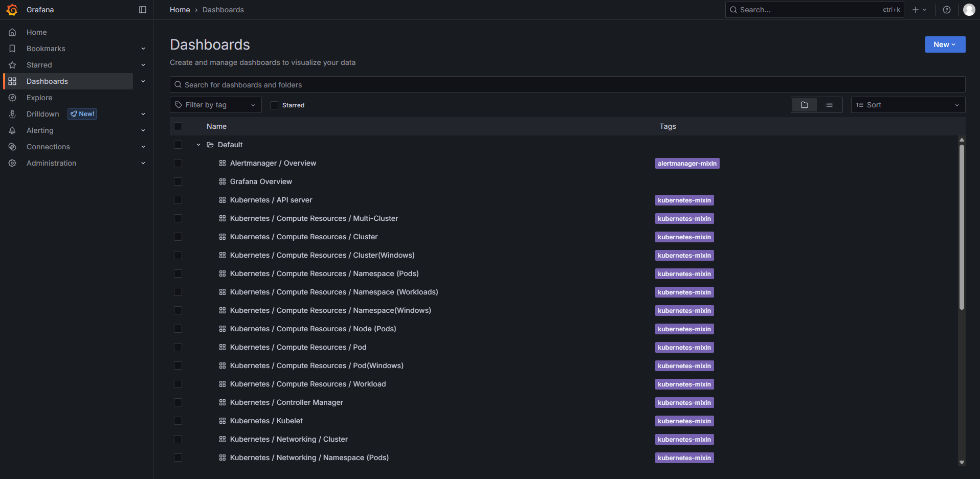This screenshot has height=479, width=980.
Task: Open Administration from the sidebar
Action: pyautogui.click(x=51, y=163)
